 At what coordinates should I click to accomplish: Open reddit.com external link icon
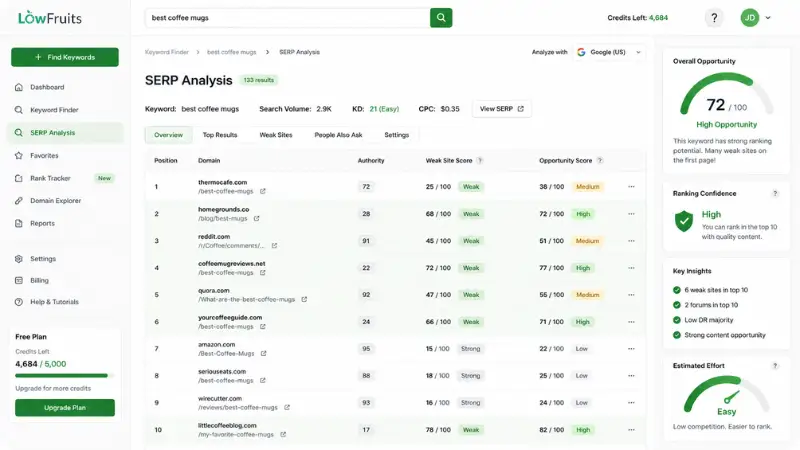274,245
